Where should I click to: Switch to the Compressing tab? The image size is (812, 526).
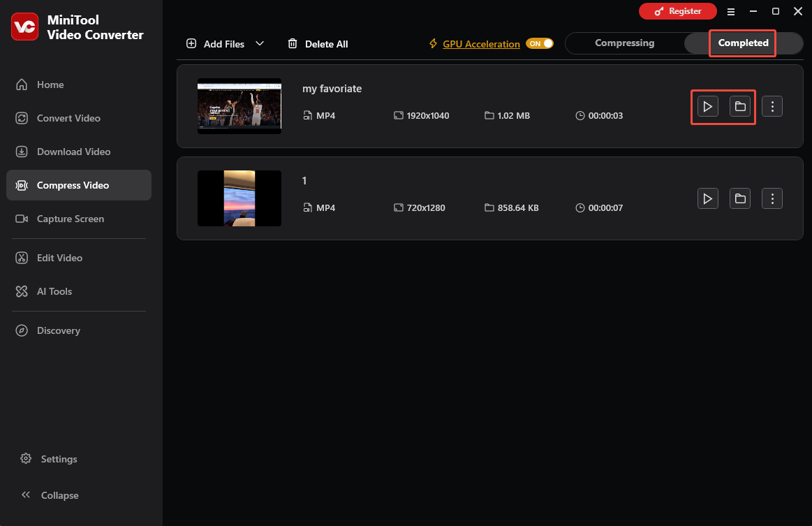pyautogui.click(x=625, y=43)
